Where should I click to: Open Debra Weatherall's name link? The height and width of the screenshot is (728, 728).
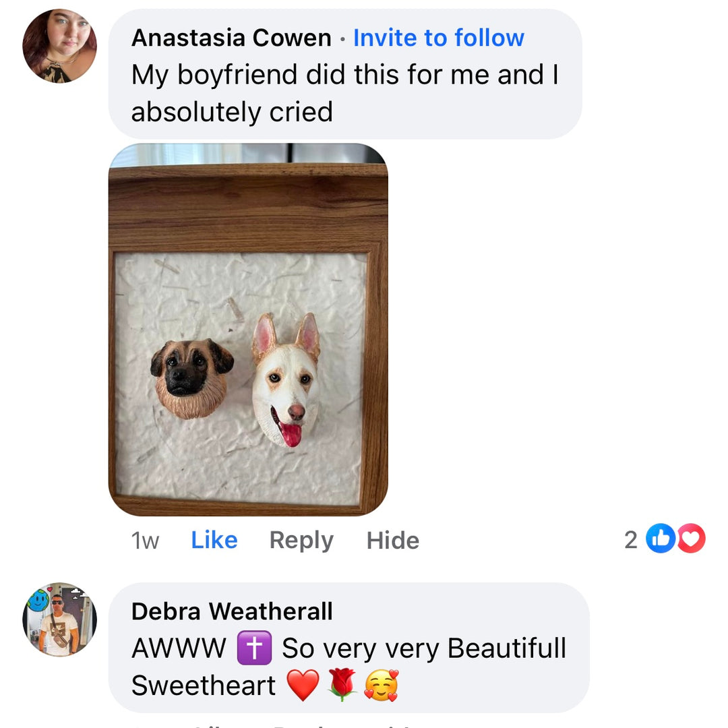(232, 611)
